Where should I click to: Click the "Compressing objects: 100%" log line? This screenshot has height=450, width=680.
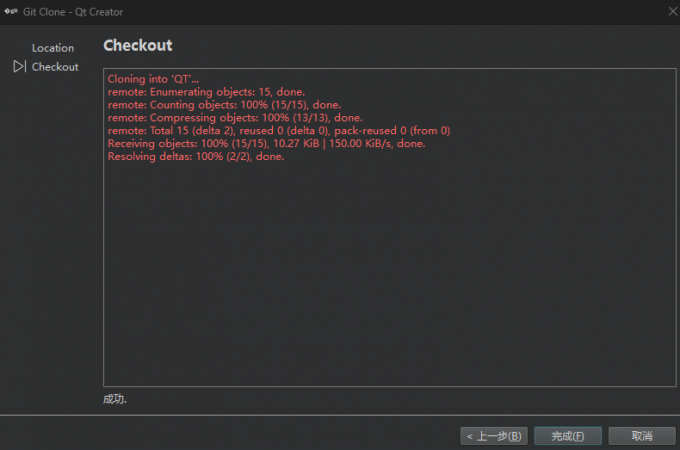point(235,118)
